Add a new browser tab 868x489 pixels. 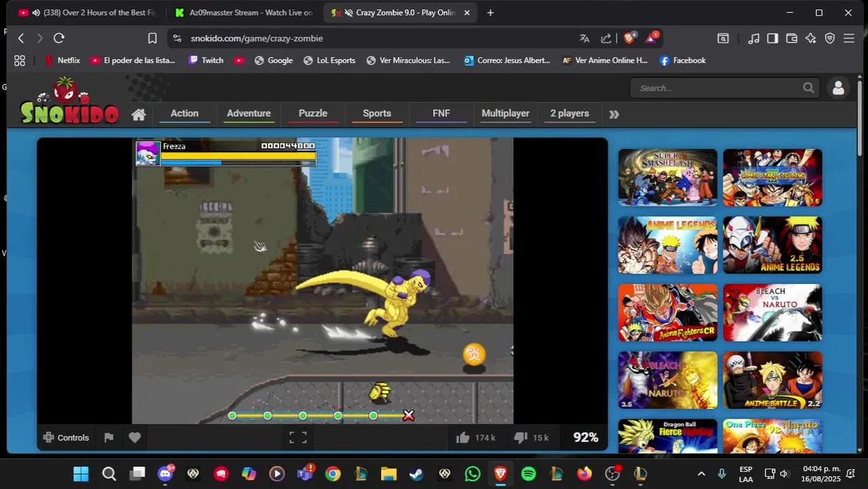coord(490,12)
